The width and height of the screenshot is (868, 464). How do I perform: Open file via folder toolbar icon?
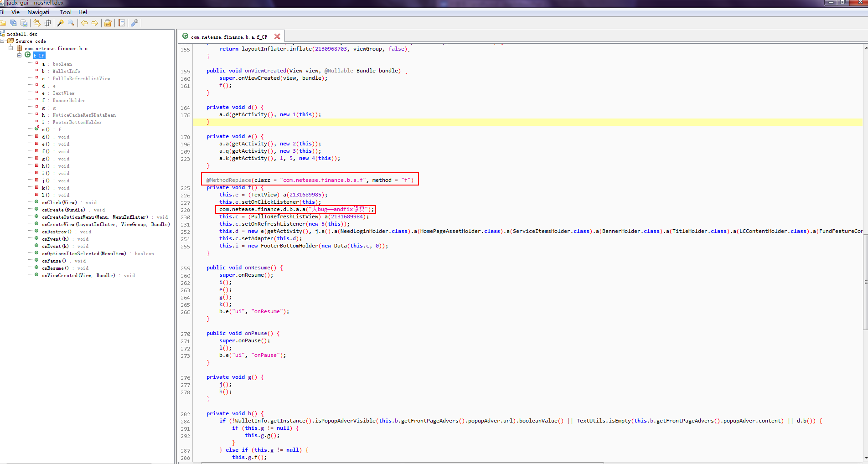(x=3, y=23)
